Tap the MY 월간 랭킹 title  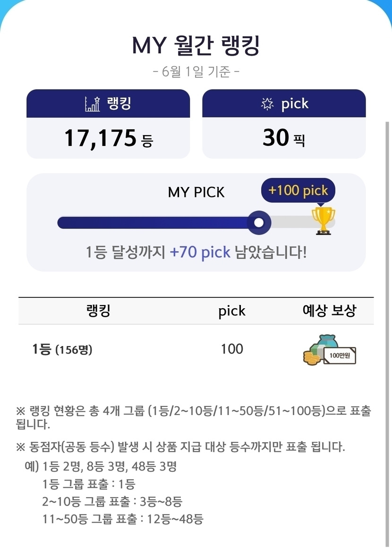[196, 45]
